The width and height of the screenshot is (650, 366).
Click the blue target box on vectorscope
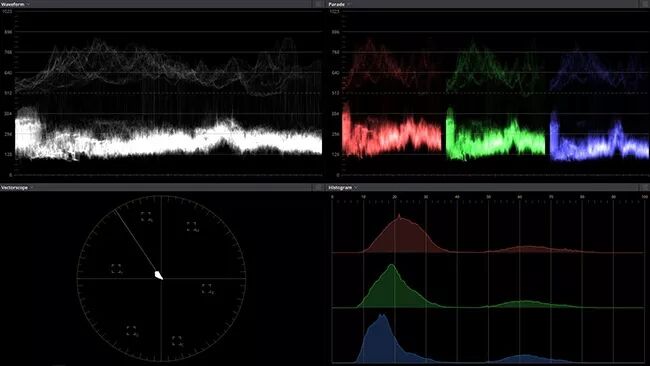point(206,289)
